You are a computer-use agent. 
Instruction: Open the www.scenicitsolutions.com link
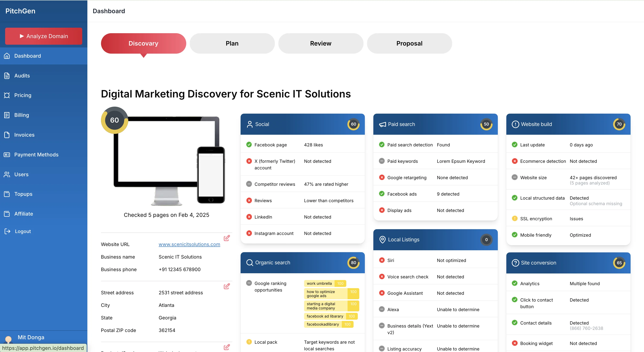[x=189, y=244]
